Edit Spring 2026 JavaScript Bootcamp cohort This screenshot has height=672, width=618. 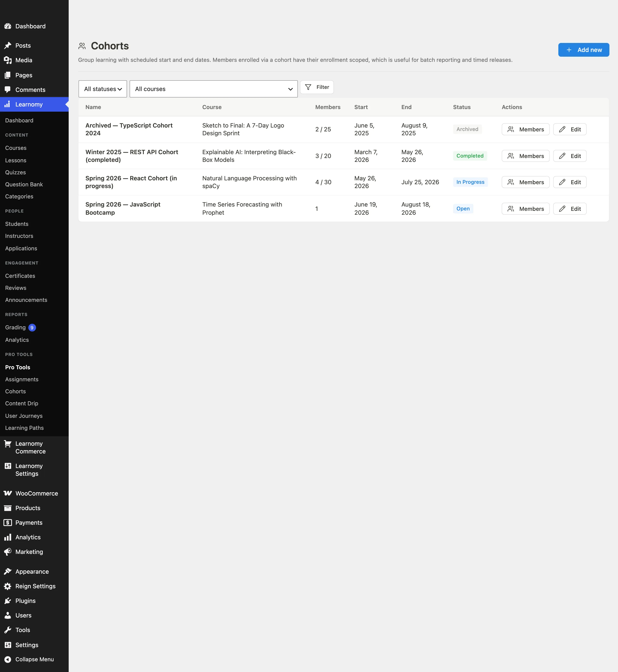570,209
